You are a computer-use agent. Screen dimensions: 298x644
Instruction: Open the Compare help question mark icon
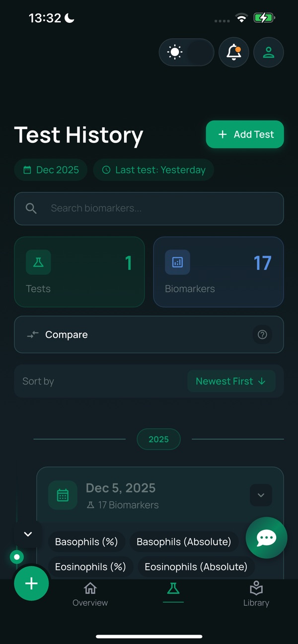click(x=262, y=334)
